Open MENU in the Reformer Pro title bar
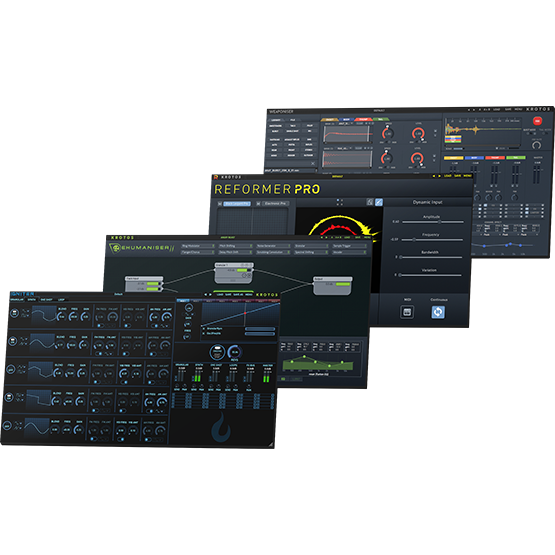Image resolution: width=555 pixels, height=555 pixels. pyautogui.click(x=468, y=176)
